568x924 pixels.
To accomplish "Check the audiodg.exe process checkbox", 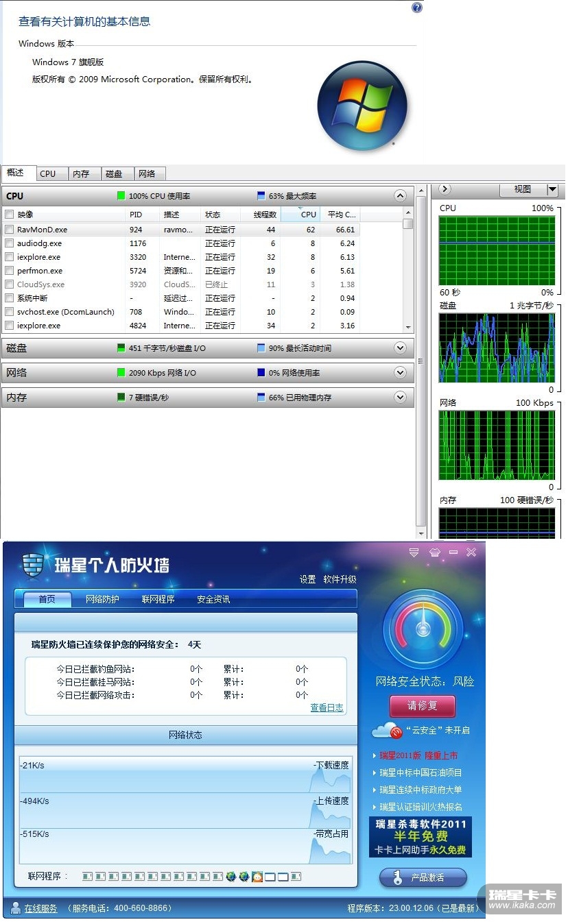I will 9,243.
